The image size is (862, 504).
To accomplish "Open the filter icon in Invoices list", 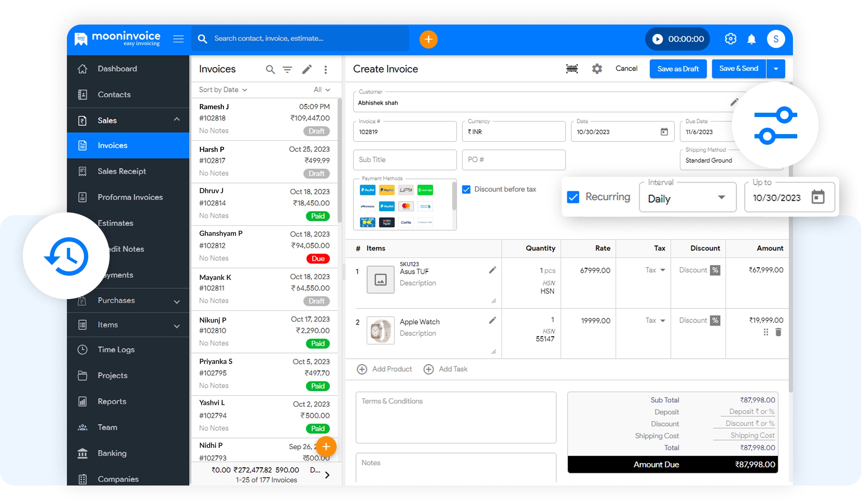I will (287, 69).
